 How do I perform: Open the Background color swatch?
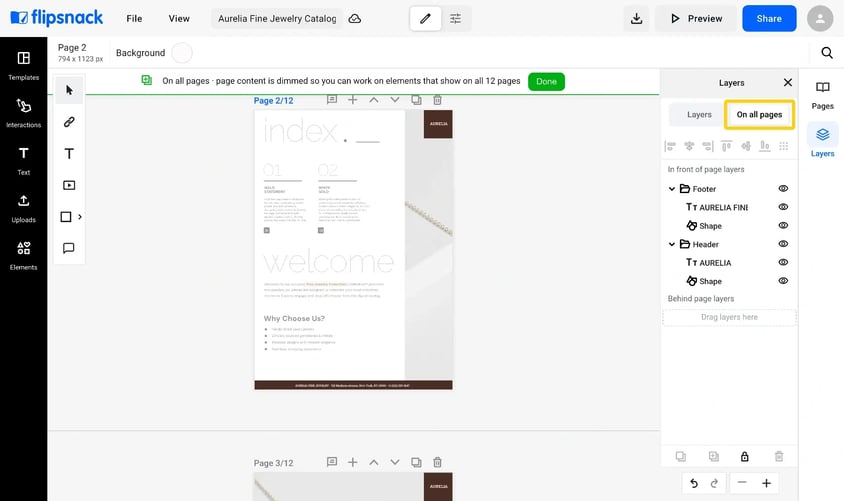(182, 53)
